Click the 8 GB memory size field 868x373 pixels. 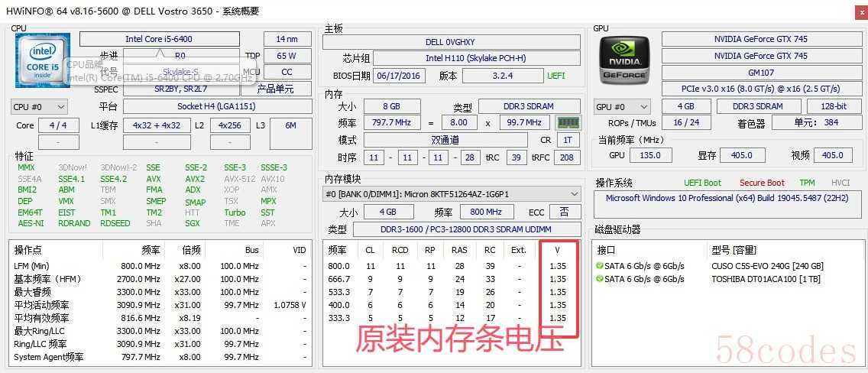coord(392,106)
